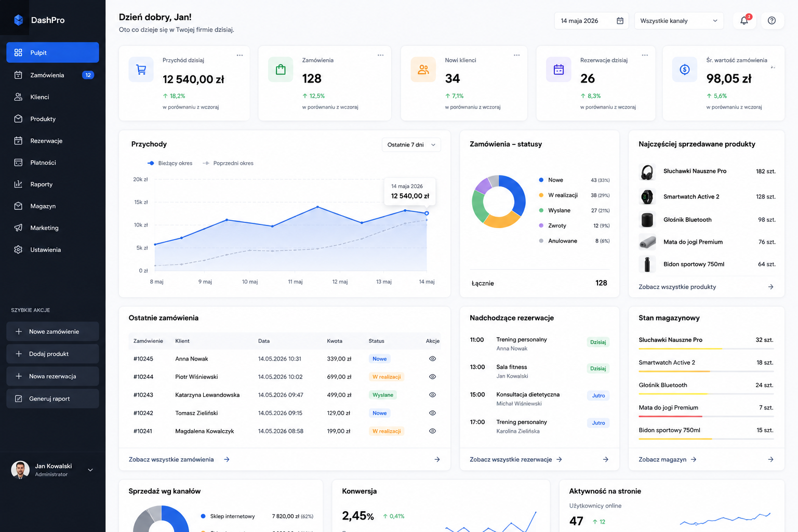Open the help question-mark icon
Screen dimensions: 798x532
click(772, 20)
